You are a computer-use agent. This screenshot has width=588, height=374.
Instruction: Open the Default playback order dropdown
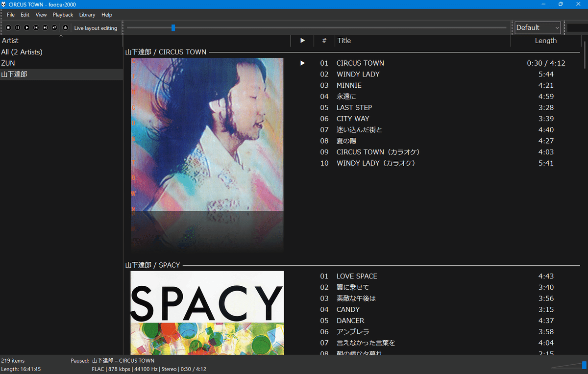click(538, 27)
